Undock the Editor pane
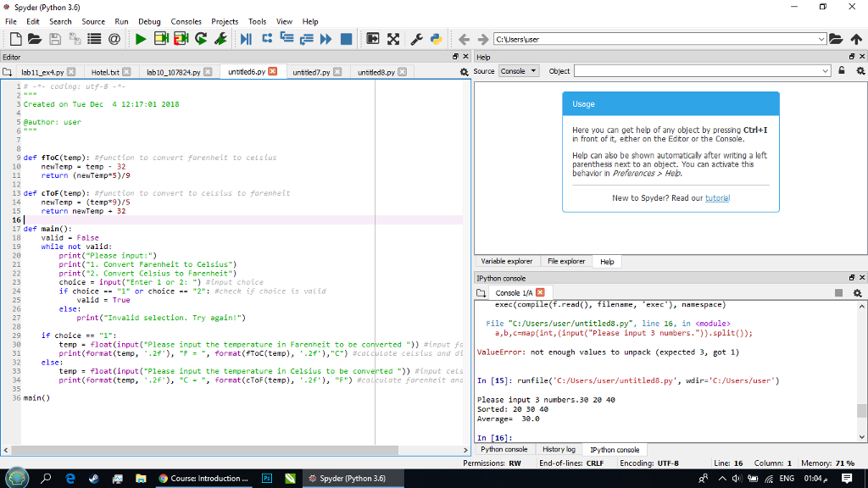 (x=455, y=57)
